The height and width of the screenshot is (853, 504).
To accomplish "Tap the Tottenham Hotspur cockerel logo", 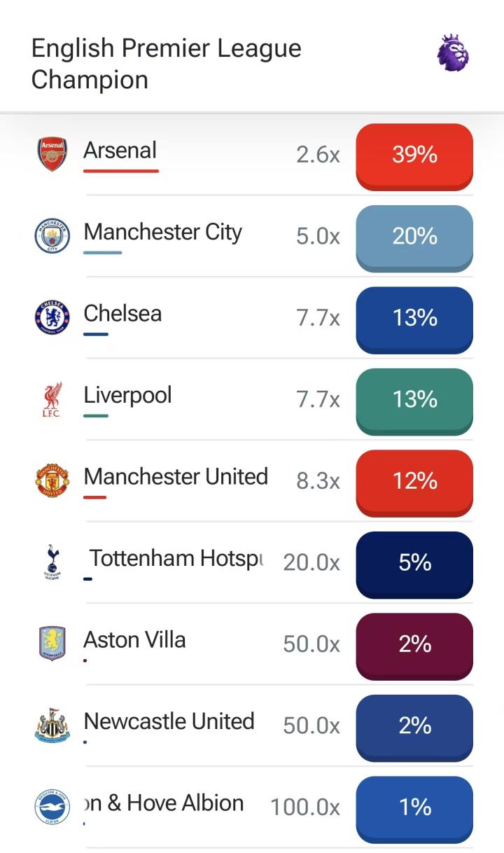I will click(x=52, y=562).
